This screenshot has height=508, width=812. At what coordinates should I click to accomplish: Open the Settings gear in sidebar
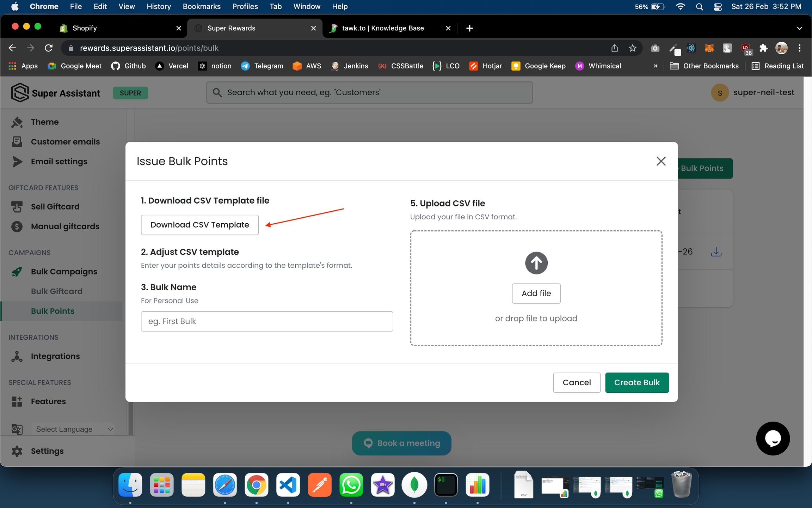(17, 451)
